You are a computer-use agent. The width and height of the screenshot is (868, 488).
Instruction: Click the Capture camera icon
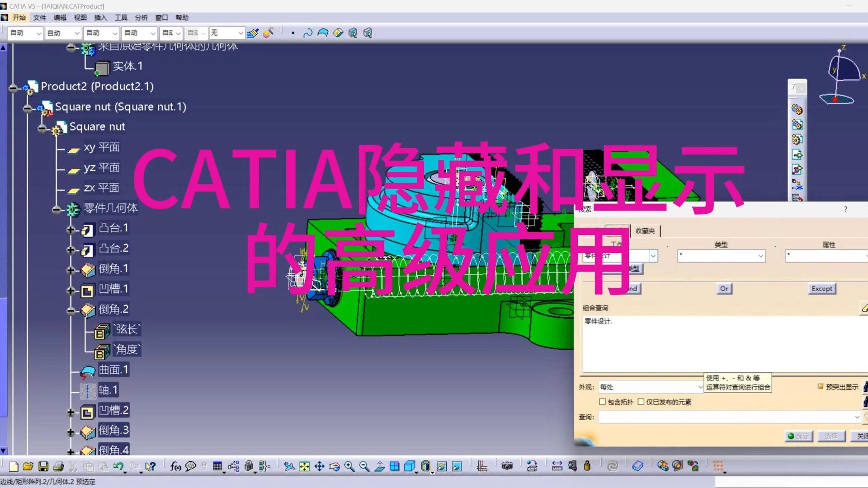(x=507, y=466)
